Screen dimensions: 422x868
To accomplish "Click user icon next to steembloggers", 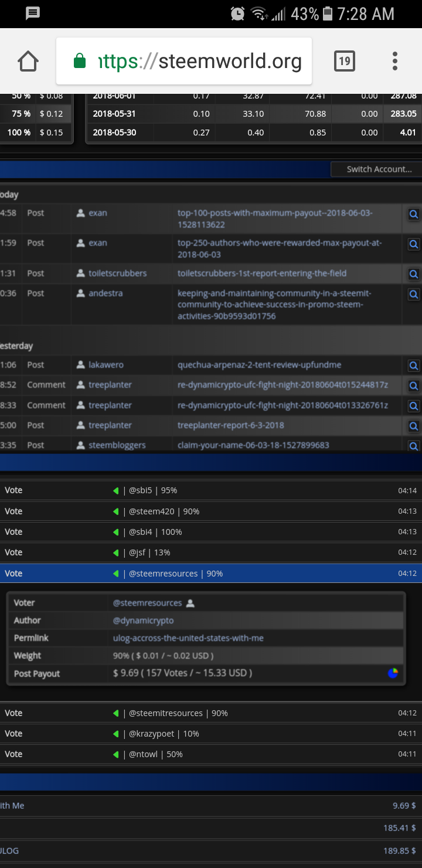I will pyautogui.click(x=81, y=445).
